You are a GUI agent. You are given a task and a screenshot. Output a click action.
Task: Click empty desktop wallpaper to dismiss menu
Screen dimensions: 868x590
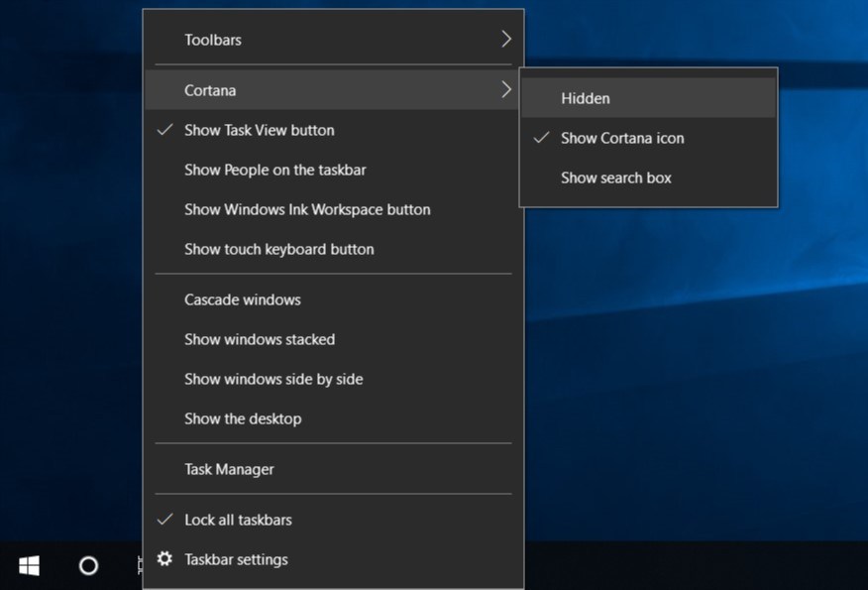click(x=694, y=397)
